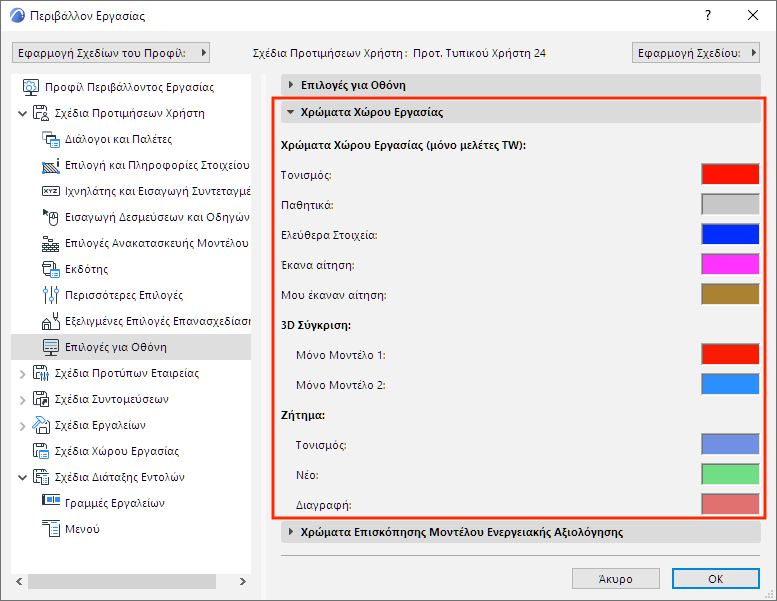The width and height of the screenshot is (777, 601).
Task: Collapse the Σχέδια Προτιμήσεων Χρήστη tree node
Action: pyautogui.click(x=23, y=113)
